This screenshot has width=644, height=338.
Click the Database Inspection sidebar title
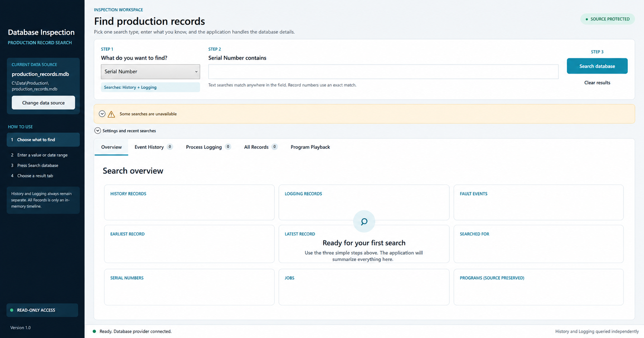[x=41, y=32]
